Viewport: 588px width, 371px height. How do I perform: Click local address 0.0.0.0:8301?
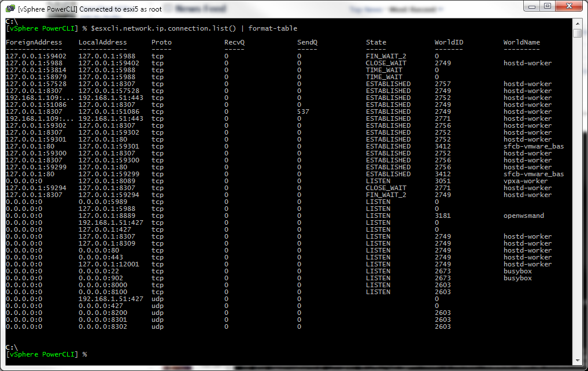click(x=103, y=320)
